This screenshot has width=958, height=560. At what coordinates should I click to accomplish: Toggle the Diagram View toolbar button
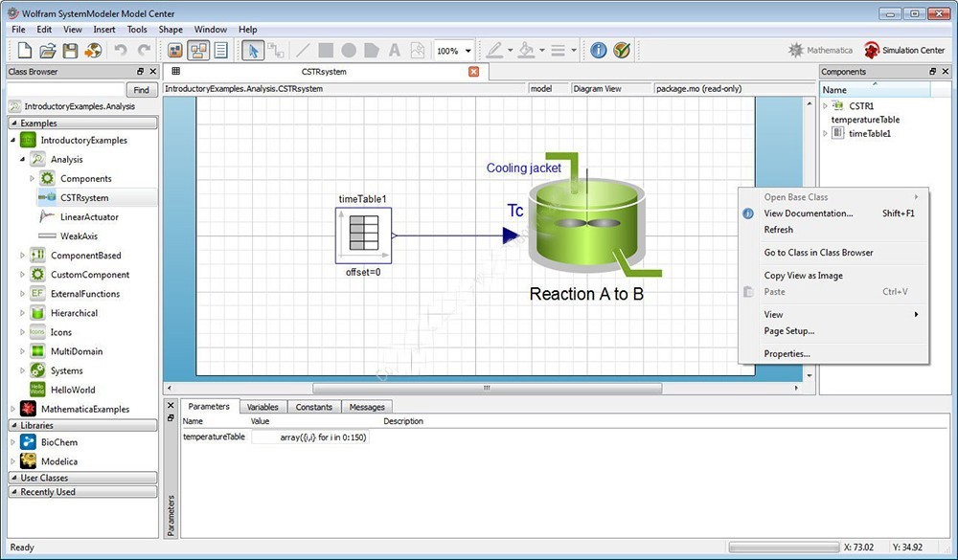[198, 50]
